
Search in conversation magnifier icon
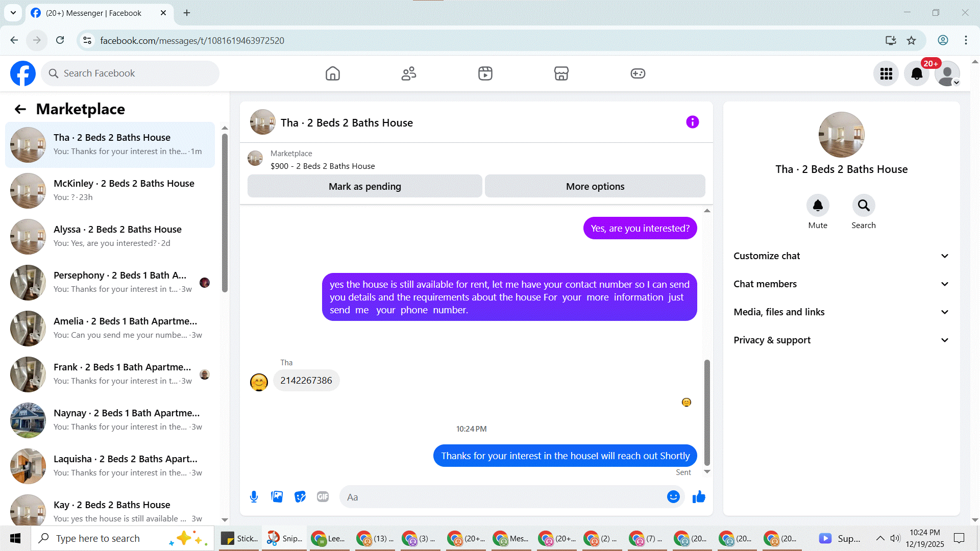(863, 206)
